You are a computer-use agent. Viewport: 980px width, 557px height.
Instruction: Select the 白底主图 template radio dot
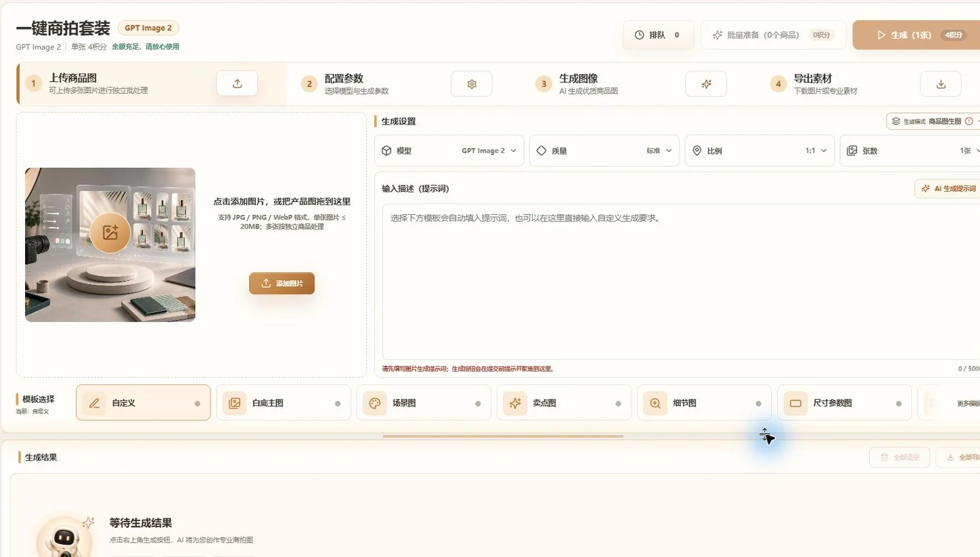(338, 403)
